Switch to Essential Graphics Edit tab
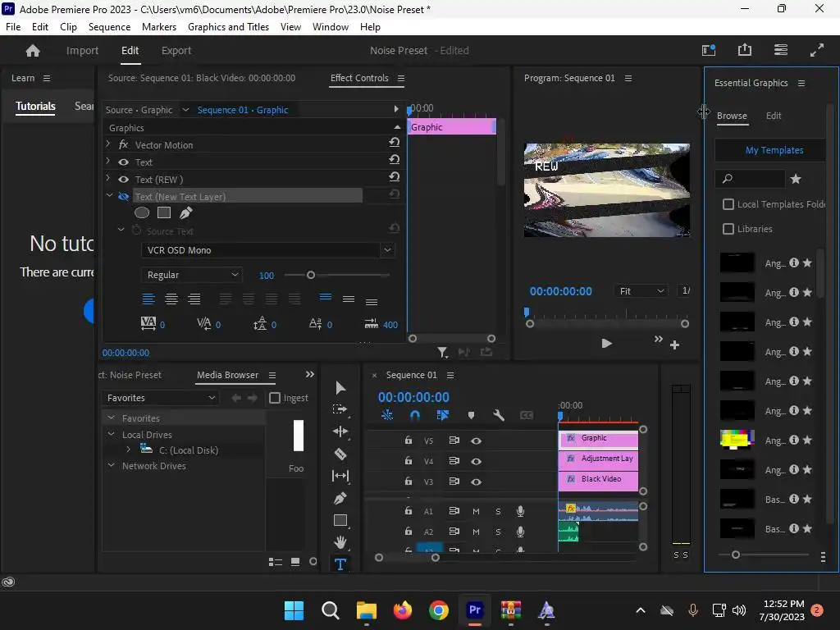 773,116
